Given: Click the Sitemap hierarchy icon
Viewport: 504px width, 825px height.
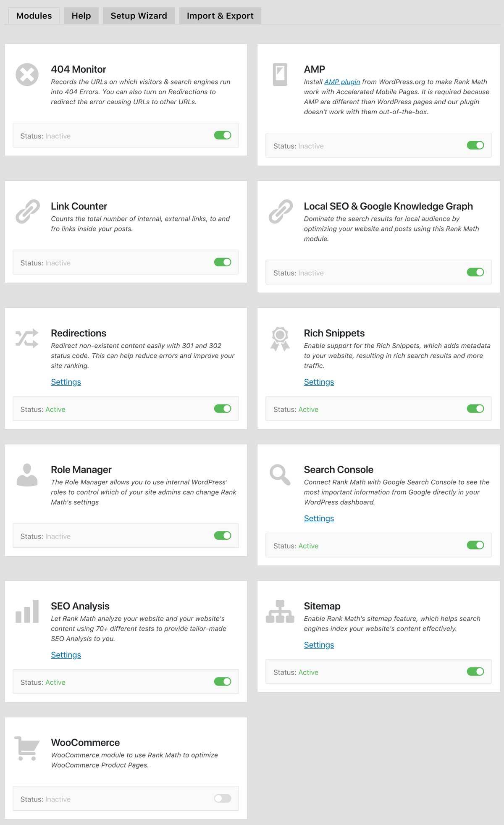Looking at the screenshot, I should click(280, 611).
